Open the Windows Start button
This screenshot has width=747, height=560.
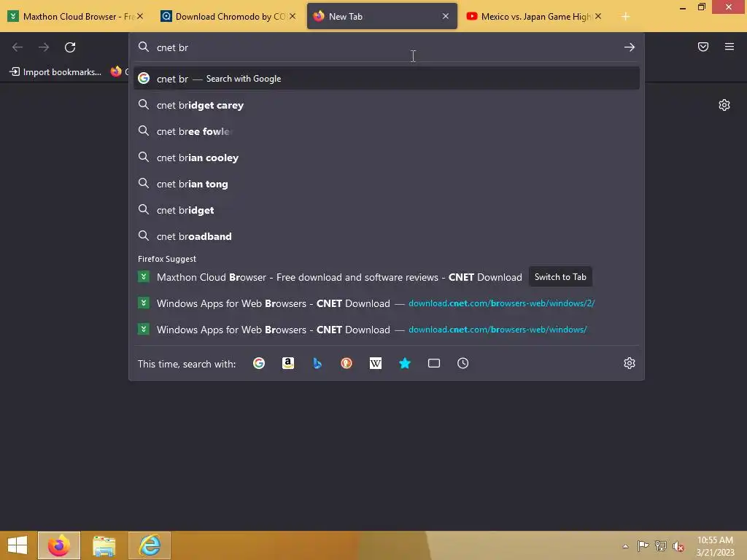click(x=18, y=545)
